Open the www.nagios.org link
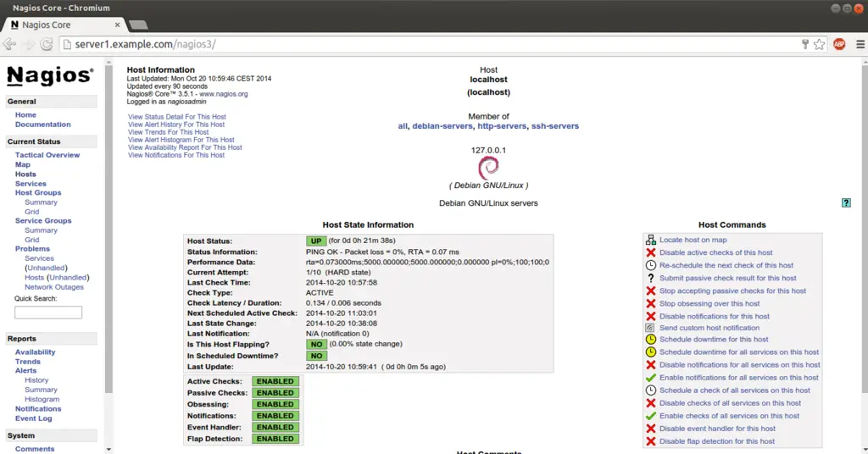Screen dimensions: 868x454 tap(224, 94)
